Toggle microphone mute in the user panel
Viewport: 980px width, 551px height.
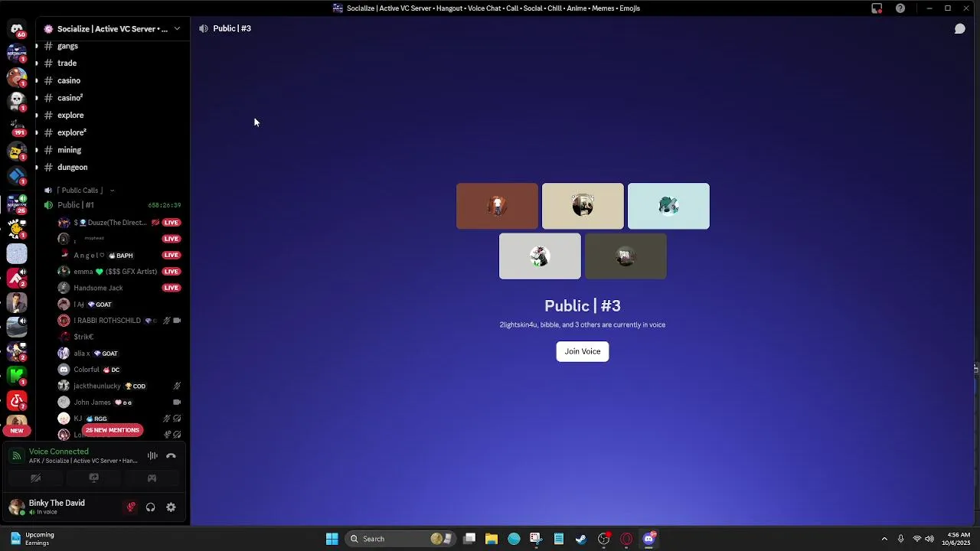131,507
